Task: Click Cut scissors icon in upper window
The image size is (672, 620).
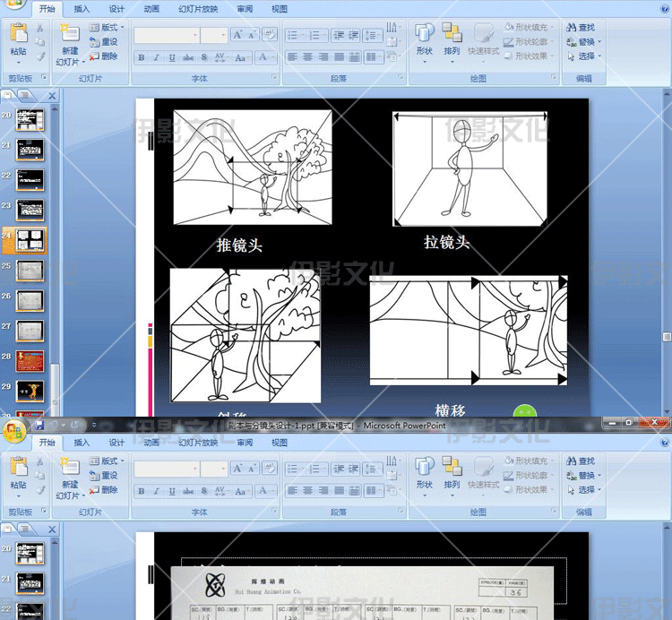Action: click(40, 28)
